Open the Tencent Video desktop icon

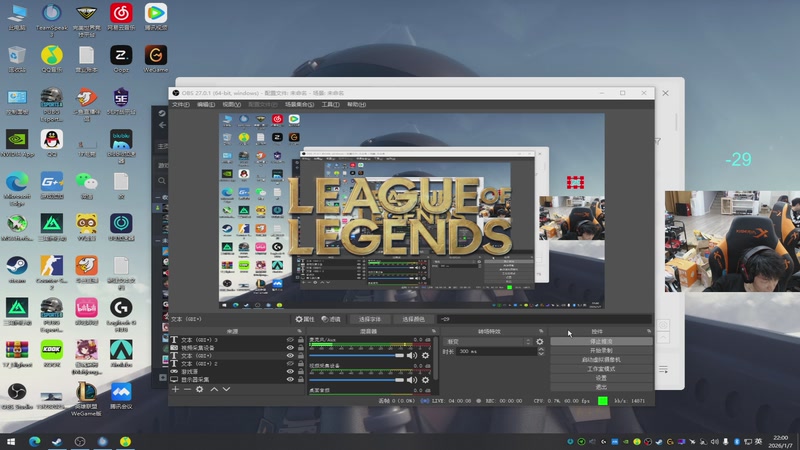(x=156, y=18)
